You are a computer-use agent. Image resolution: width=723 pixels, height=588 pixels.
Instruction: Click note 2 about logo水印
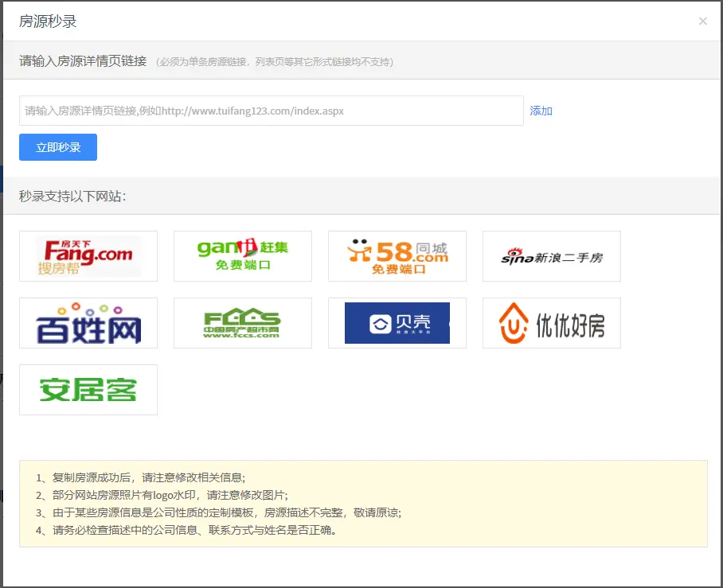[x=162, y=495]
